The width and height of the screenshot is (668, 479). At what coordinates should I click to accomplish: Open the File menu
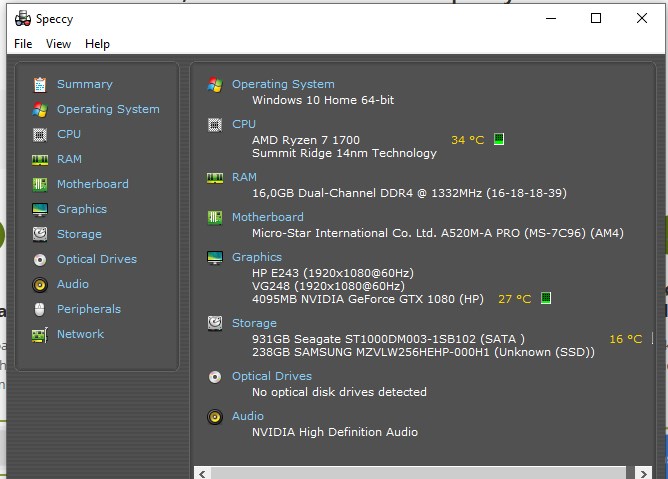click(x=23, y=44)
